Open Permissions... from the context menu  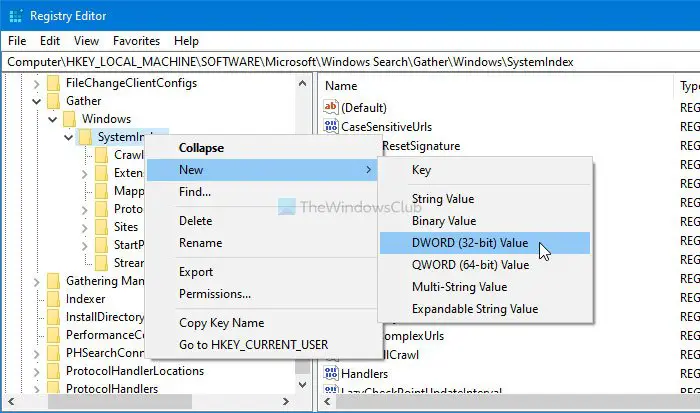pyautogui.click(x=264, y=294)
